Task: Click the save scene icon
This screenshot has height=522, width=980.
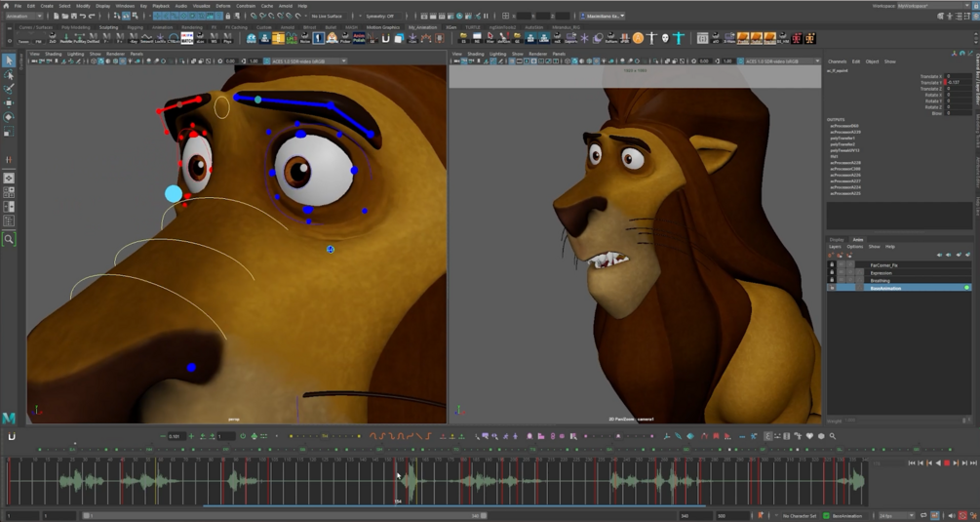Action: pos(74,16)
